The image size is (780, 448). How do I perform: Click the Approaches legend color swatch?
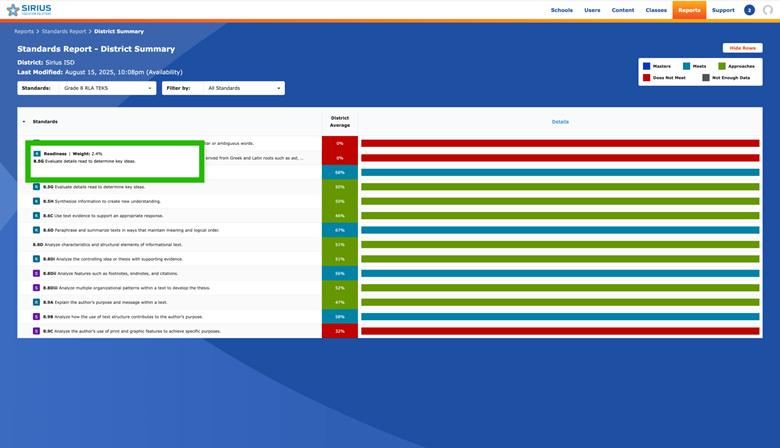722,66
